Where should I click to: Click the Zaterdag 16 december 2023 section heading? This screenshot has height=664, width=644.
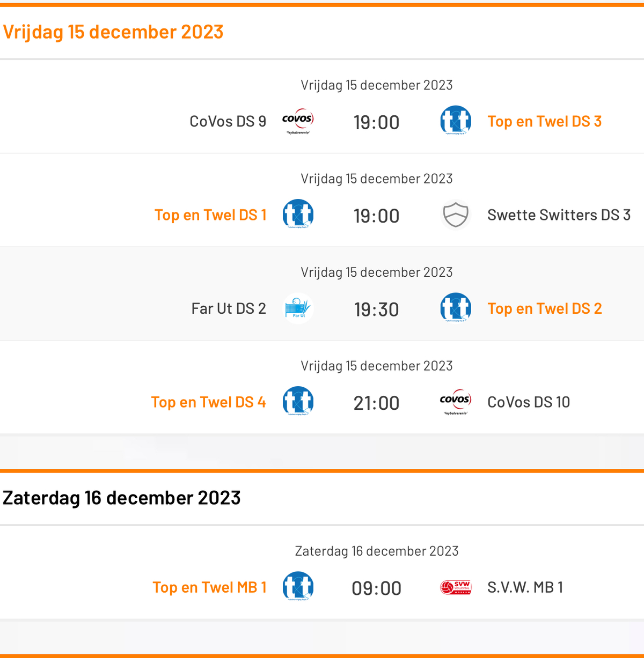[x=122, y=498]
